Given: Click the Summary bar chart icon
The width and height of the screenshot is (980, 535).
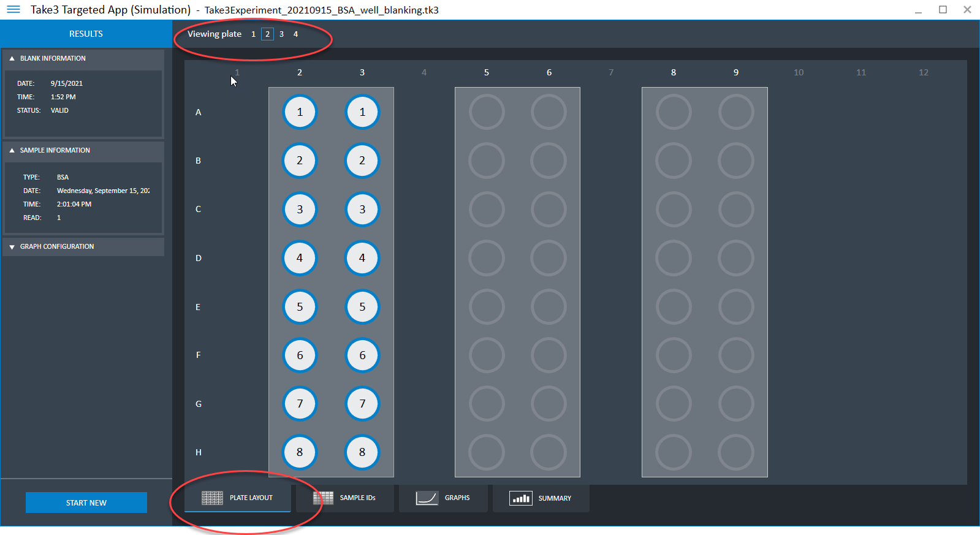Looking at the screenshot, I should click(520, 498).
